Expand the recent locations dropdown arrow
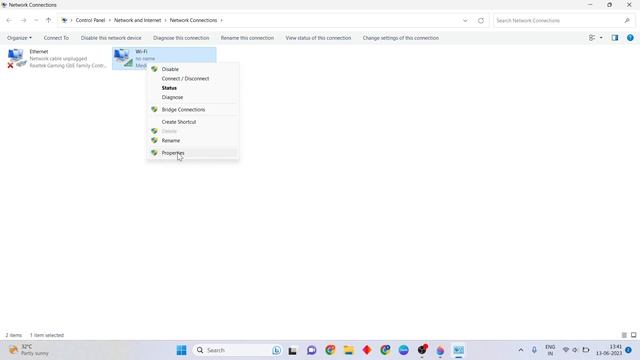 pyautogui.click(x=36, y=20)
